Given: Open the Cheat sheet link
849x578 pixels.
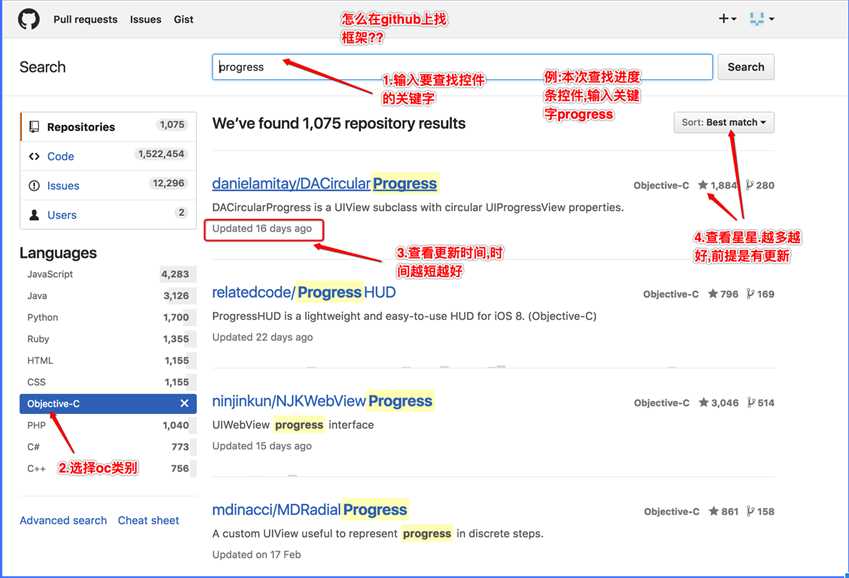Looking at the screenshot, I should 148,521.
